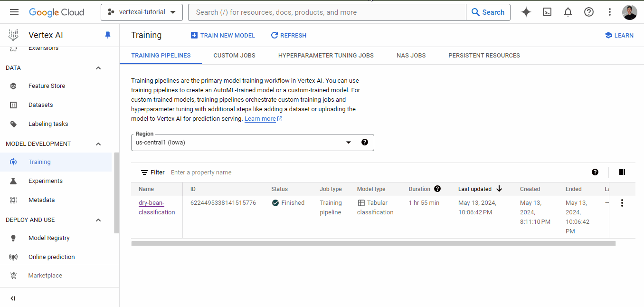Open column display options icon
The width and height of the screenshot is (644, 307).
622,173
